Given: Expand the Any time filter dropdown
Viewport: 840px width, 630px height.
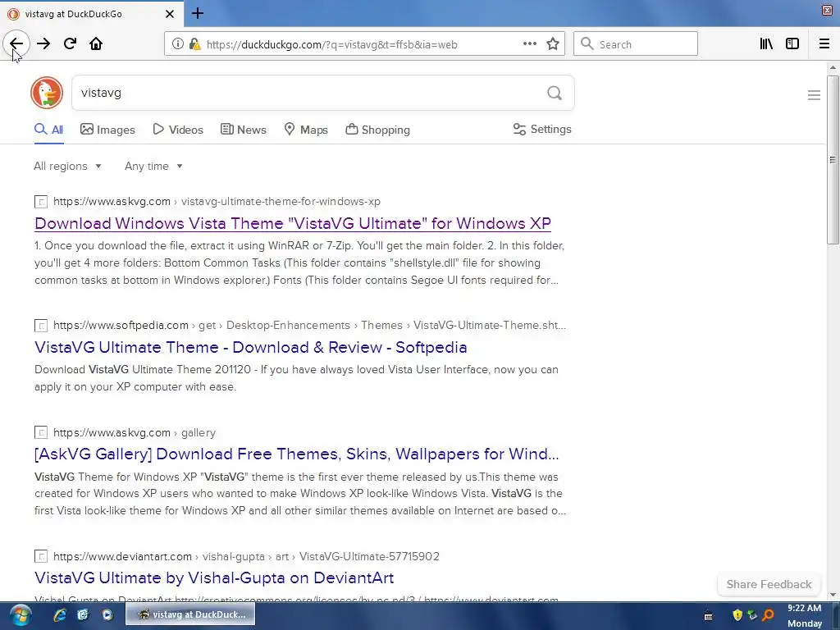Looking at the screenshot, I should click(153, 166).
